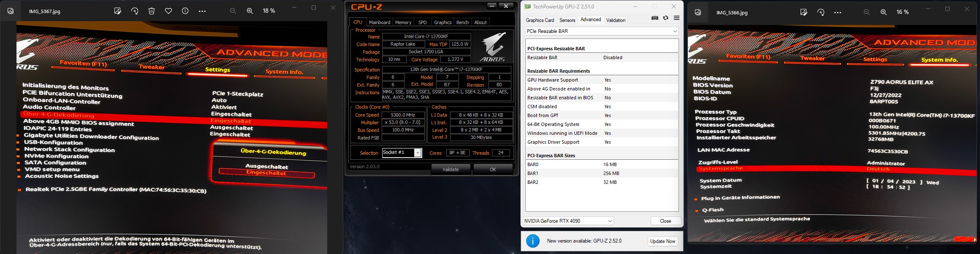980x254 pixels.
Task: Click the Validate button in CPU-Z
Action: pos(451,169)
